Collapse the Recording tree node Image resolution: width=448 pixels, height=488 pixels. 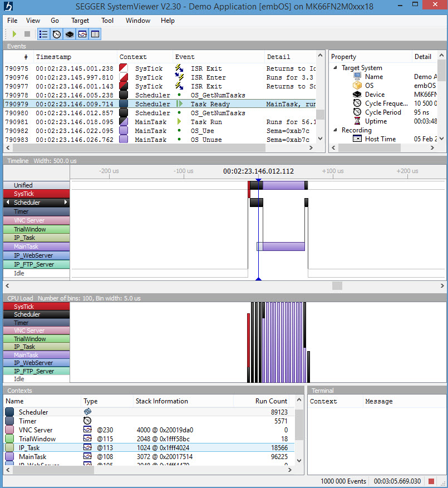[335, 130]
